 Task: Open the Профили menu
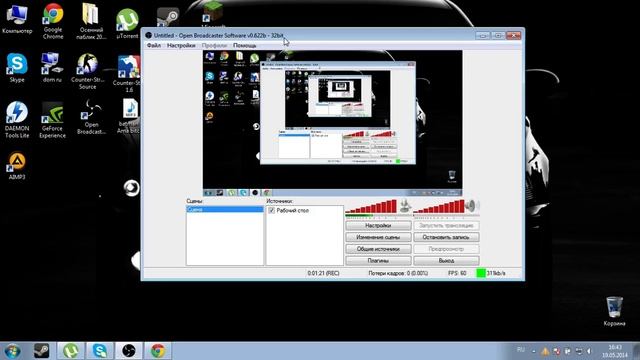point(214,45)
